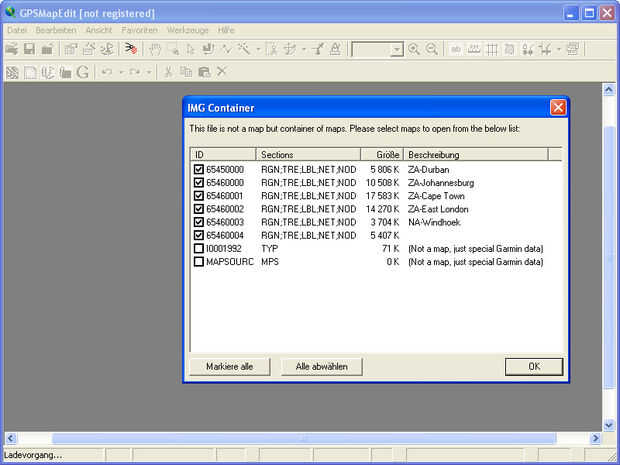This screenshot has width=620, height=465.
Task: Click the delete X icon in second toolbar
Action: point(221,72)
